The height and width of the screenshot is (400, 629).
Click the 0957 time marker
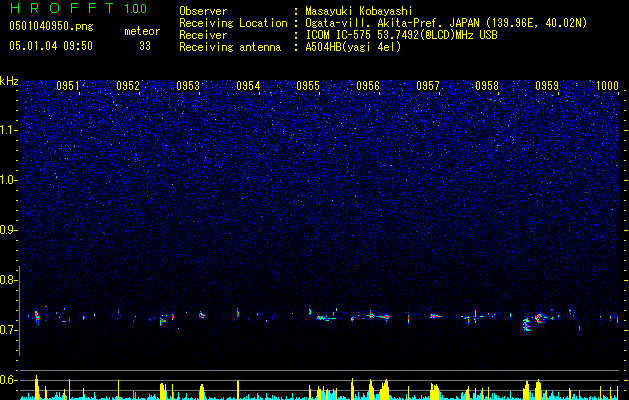tap(428, 85)
